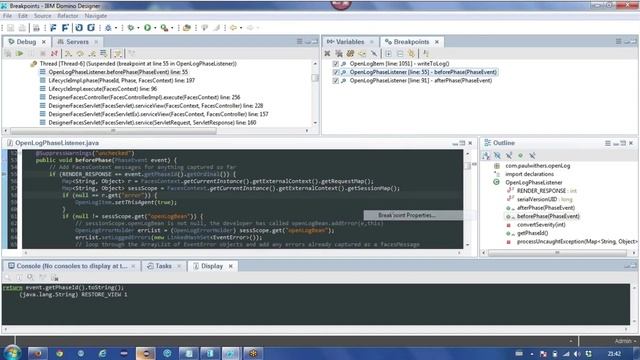Open the Outline view menu button
Image resolution: width=640 pixels, height=360 pixels.
point(608,143)
